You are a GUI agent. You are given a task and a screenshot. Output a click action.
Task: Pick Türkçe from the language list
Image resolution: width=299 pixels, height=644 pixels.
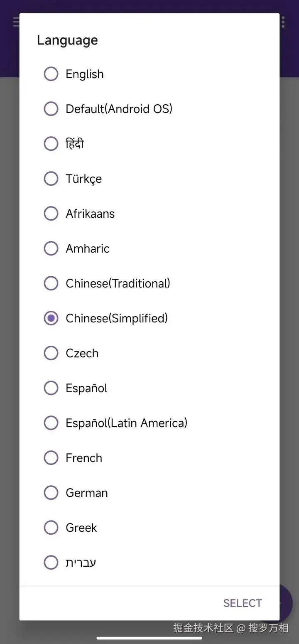point(51,179)
